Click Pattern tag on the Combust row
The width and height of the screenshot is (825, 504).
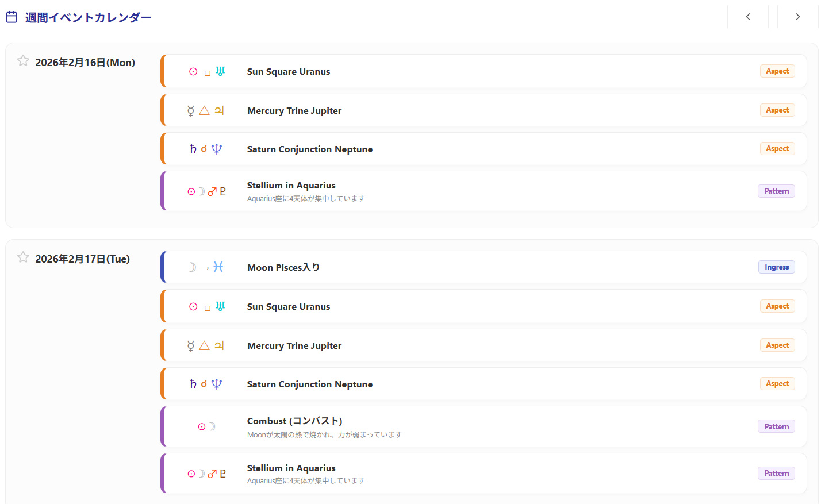pyautogui.click(x=776, y=426)
